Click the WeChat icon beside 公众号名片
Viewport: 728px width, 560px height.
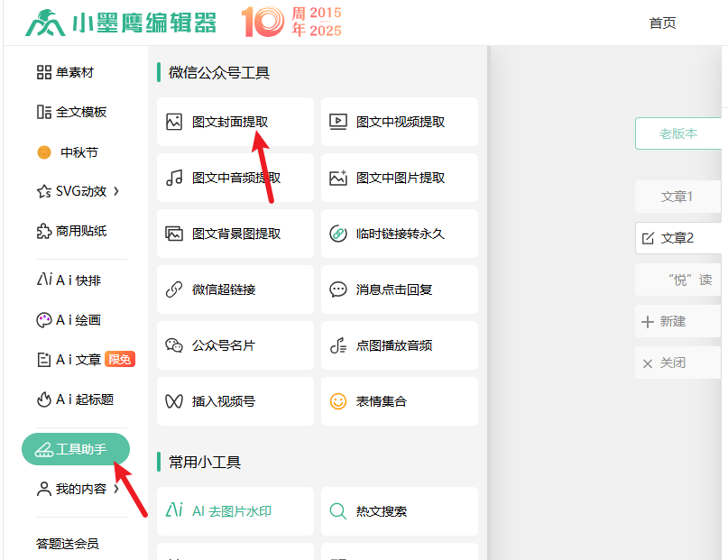[174, 345]
